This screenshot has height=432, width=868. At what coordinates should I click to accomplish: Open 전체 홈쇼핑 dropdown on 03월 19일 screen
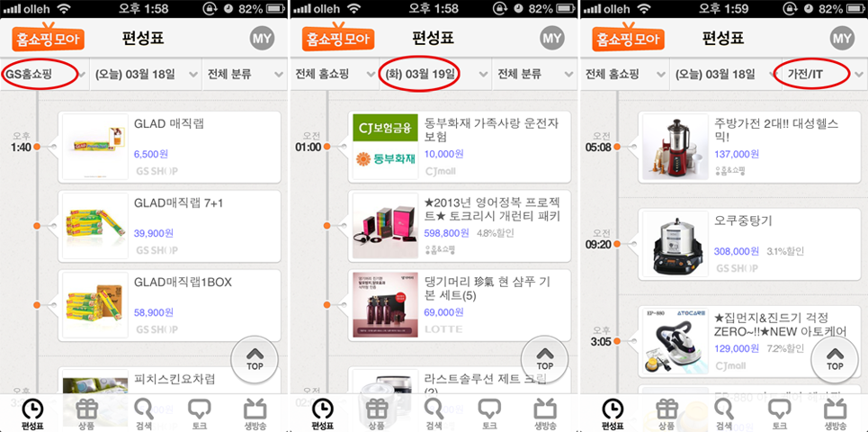(x=335, y=74)
